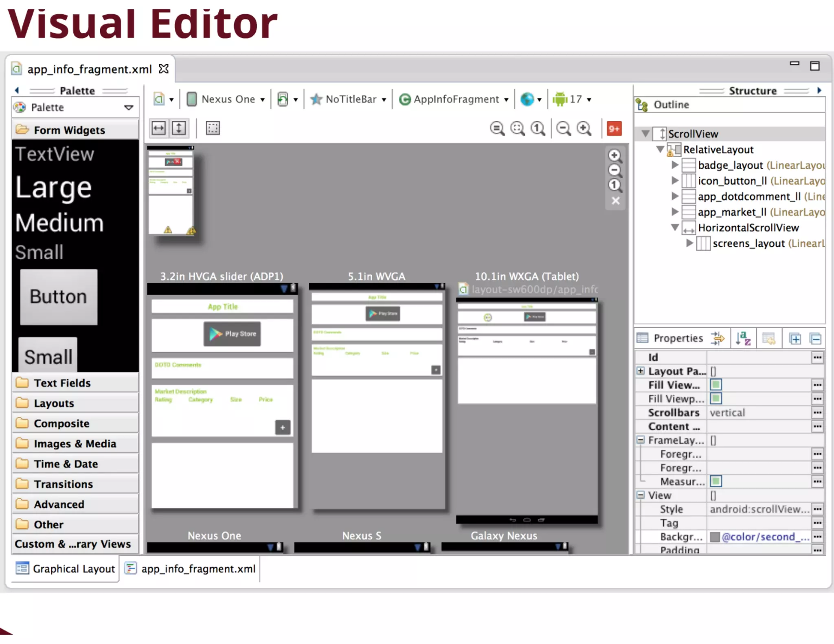Click sort properties alphabetically icon

(743, 338)
